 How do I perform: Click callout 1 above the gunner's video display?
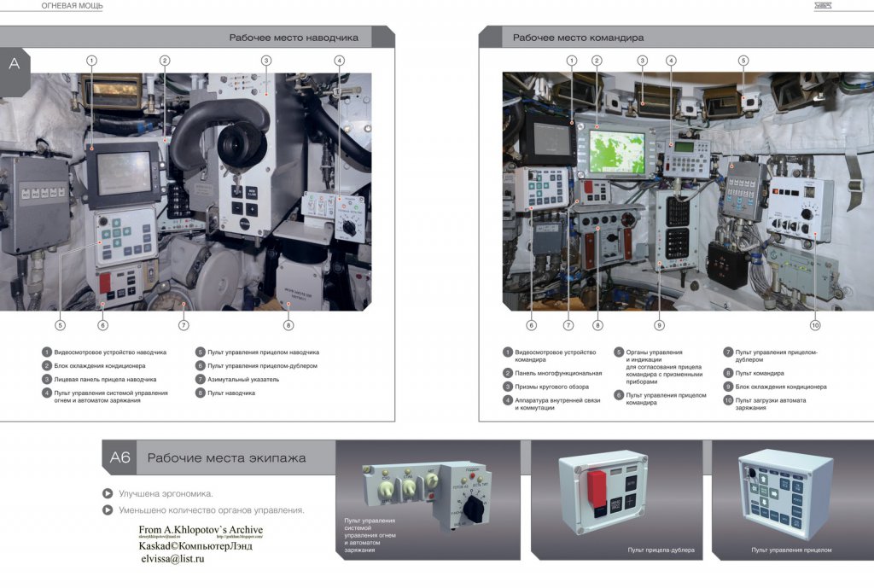coord(91,61)
